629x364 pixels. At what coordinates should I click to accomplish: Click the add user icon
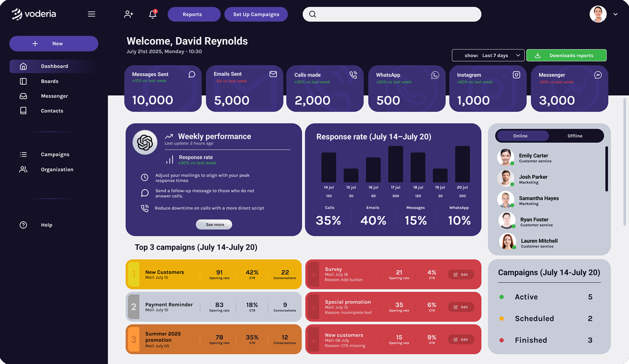tap(128, 14)
